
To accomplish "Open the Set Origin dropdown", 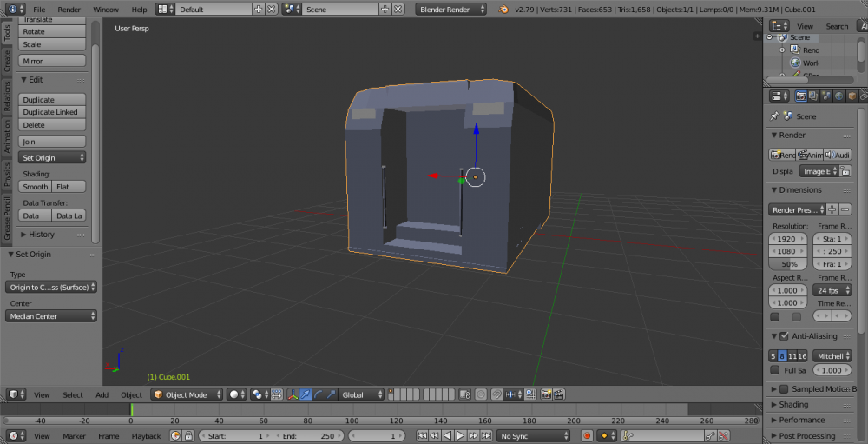I will click(53, 157).
